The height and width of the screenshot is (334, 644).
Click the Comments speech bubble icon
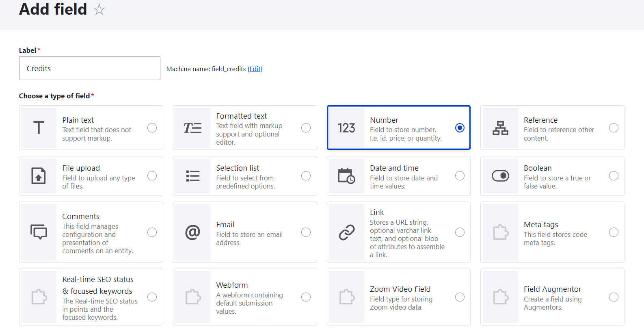pos(39,232)
